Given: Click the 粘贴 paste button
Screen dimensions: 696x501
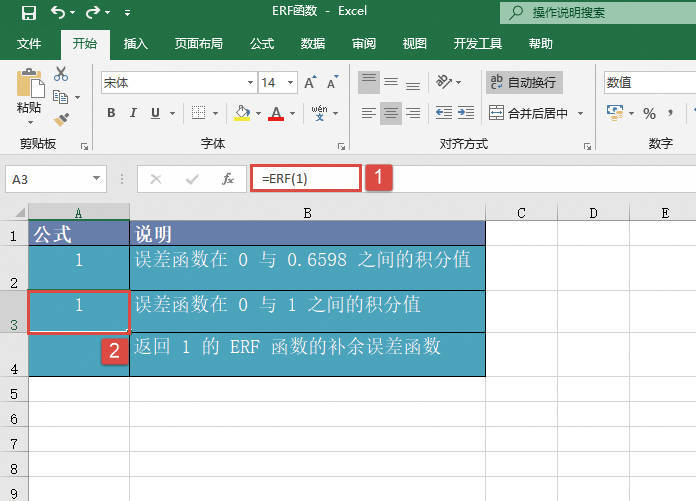Looking at the screenshot, I should [29, 94].
